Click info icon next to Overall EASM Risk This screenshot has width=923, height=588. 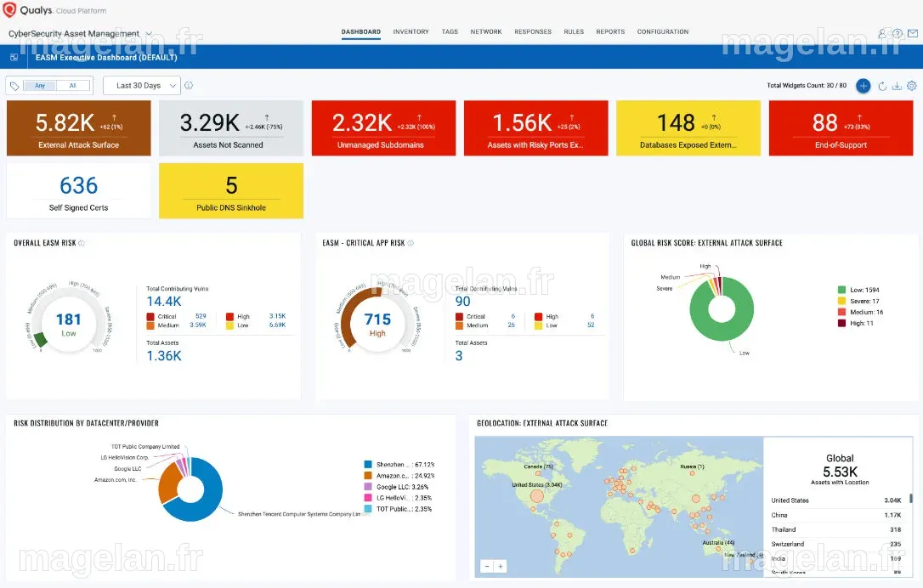pos(82,243)
